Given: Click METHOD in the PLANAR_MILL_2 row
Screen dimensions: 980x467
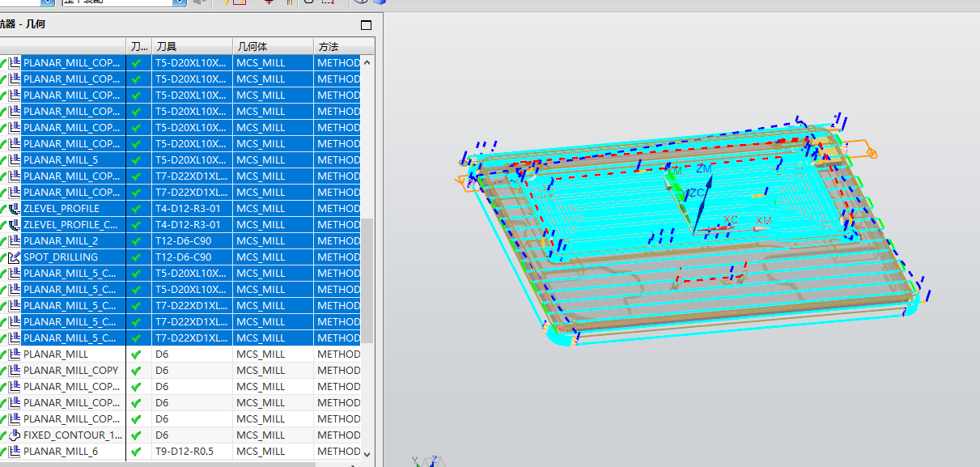Looking at the screenshot, I should 338,240.
